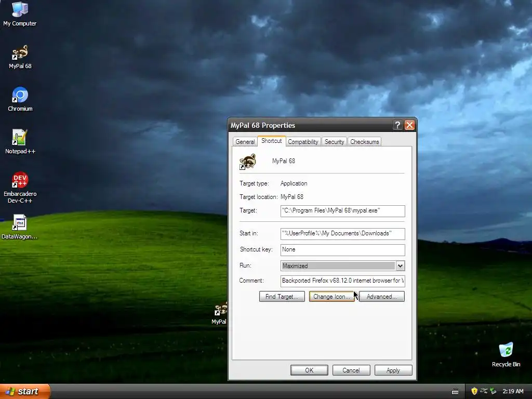This screenshot has width=532, height=399.
Task: Click the MyPal 68 name field text
Action: pos(284,161)
